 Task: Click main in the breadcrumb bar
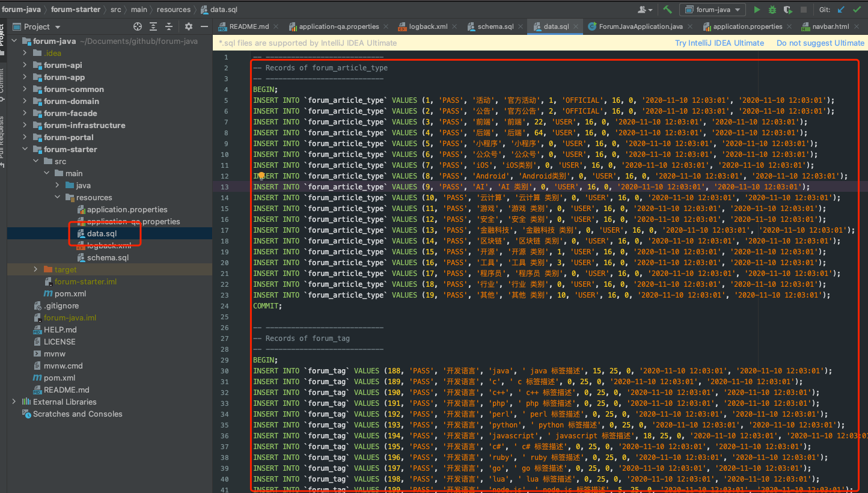[139, 10]
